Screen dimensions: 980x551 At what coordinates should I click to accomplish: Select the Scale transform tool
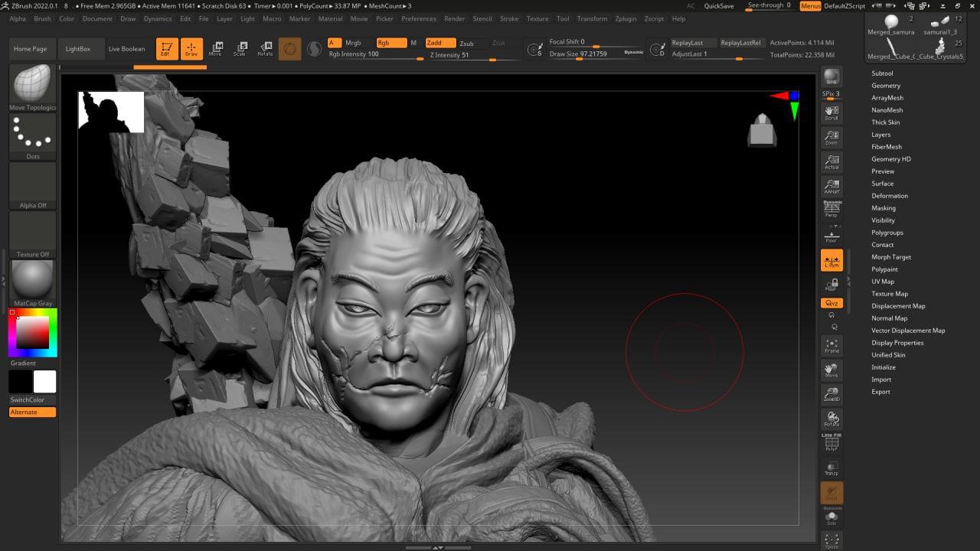tap(240, 49)
